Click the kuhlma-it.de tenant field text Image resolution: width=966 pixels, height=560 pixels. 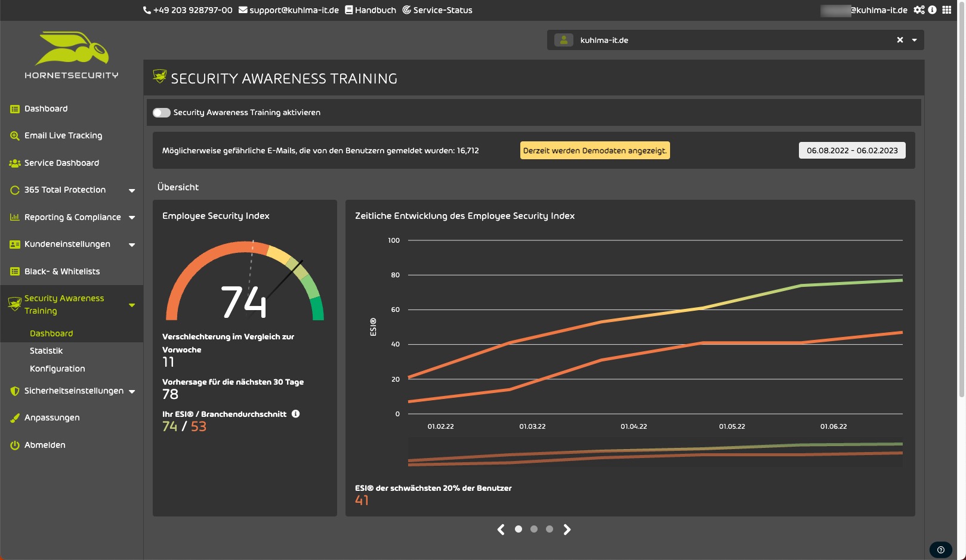tap(604, 40)
